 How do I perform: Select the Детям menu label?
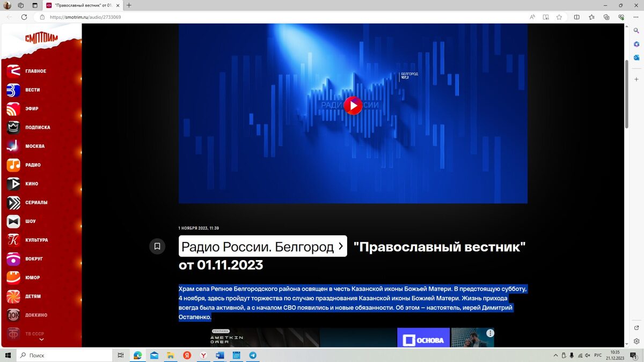[33, 297]
